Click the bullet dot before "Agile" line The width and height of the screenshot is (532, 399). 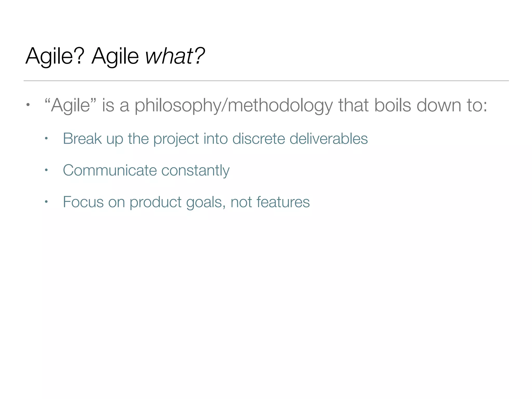point(28,105)
